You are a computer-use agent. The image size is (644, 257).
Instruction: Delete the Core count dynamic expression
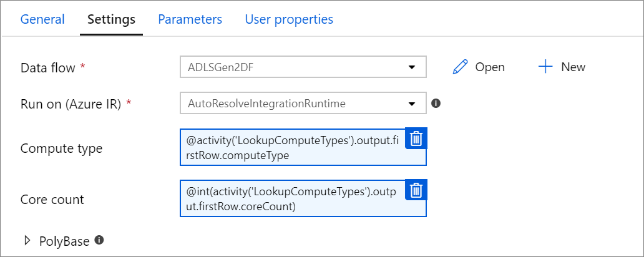click(416, 190)
